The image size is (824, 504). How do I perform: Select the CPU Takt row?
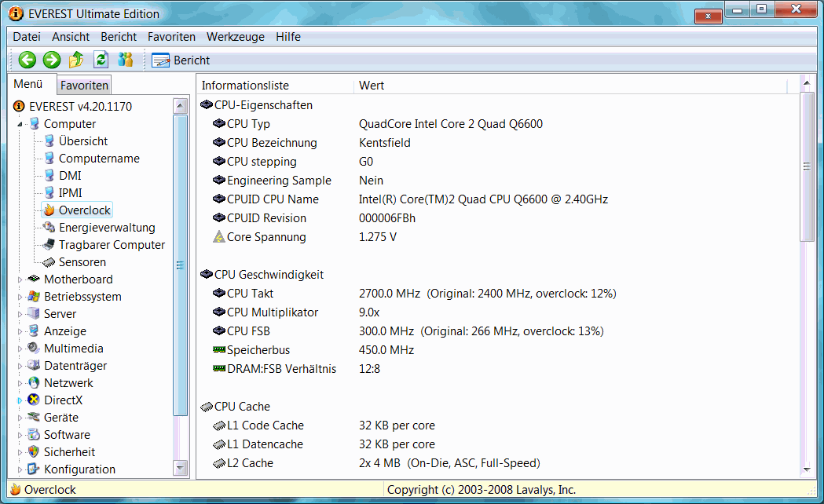pos(415,294)
